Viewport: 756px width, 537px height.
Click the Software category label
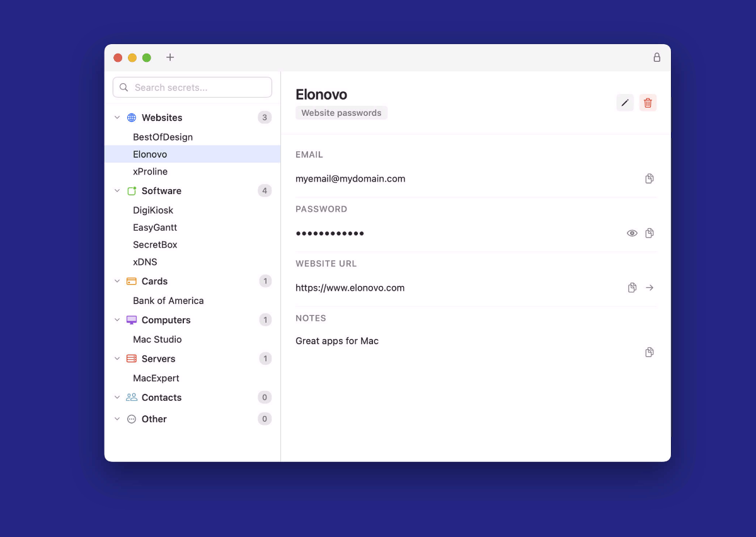(x=161, y=191)
